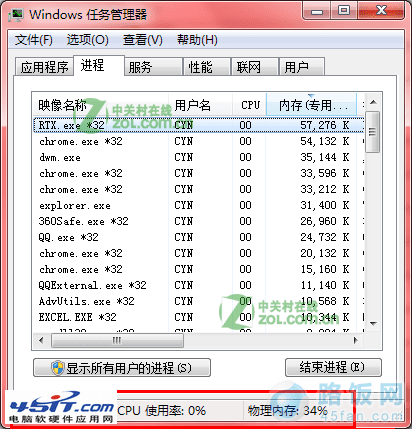
Task: Maximize the Task Manager window
Action: point(344,11)
